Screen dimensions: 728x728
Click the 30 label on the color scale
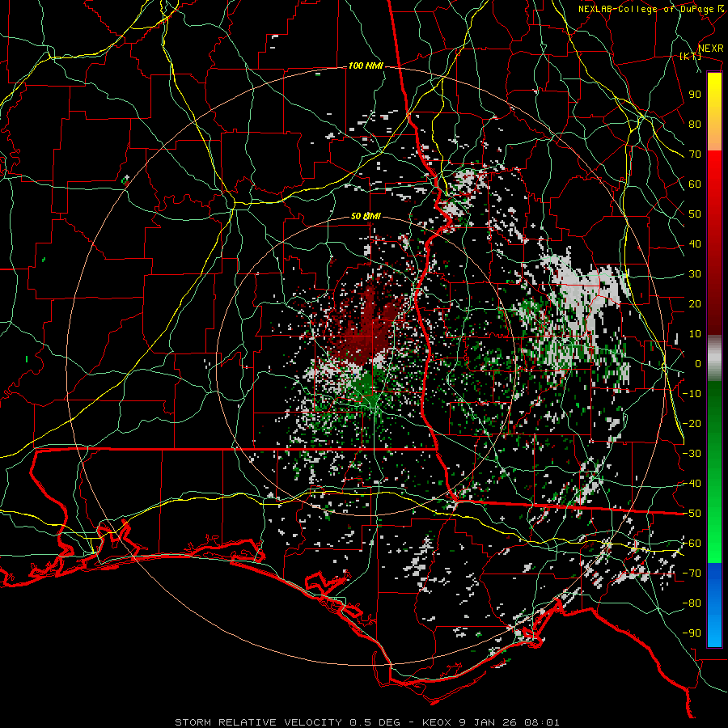695,274
